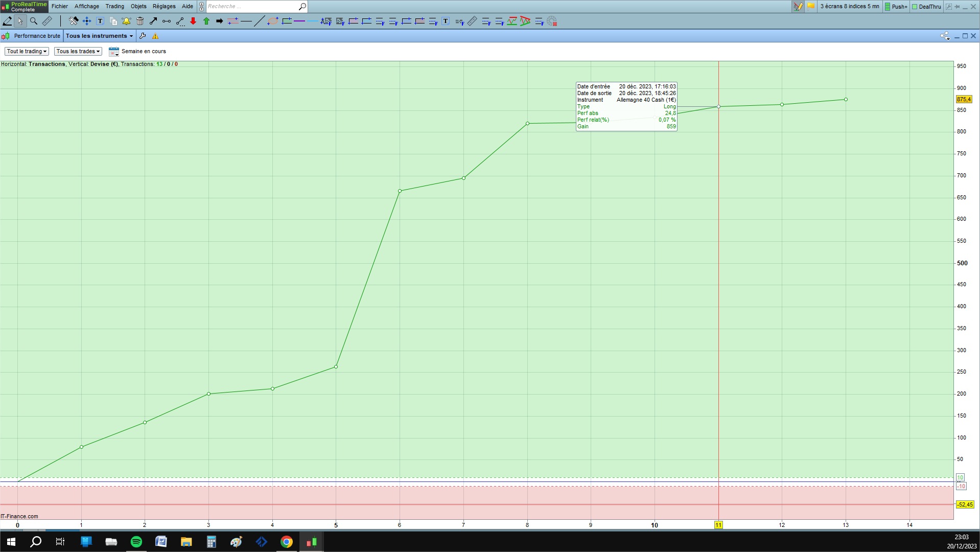Click the -52,45 yellow axis label

tap(965, 504)
